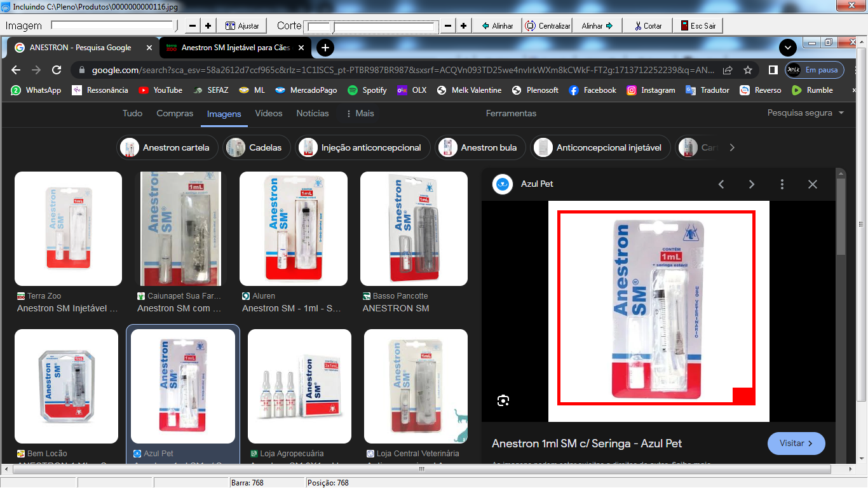Click the Centralizar button

(548, 26)
